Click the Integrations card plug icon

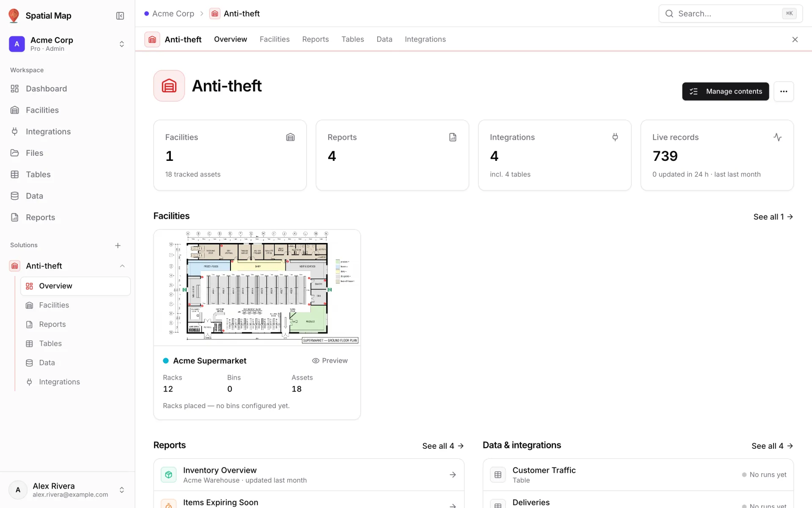pyautogui.click(x=615, y=137)
